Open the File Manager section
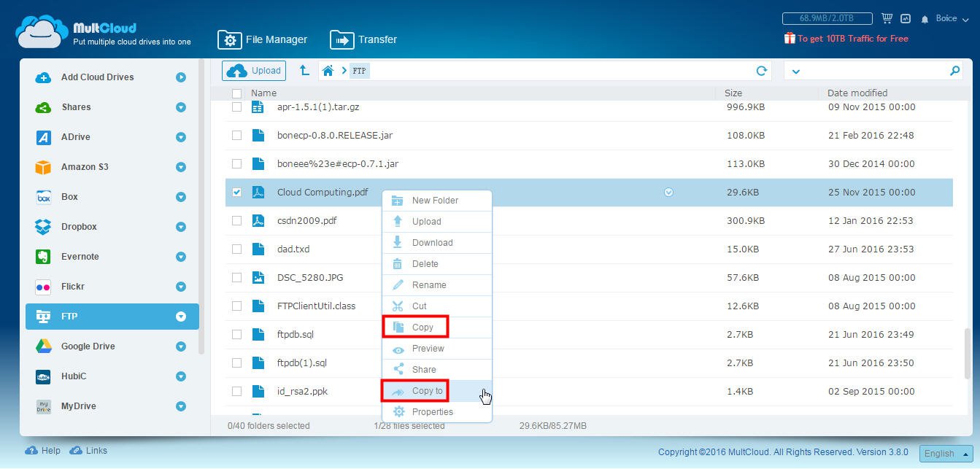Screen dimensions: 980x469 [x=263, y=39]
